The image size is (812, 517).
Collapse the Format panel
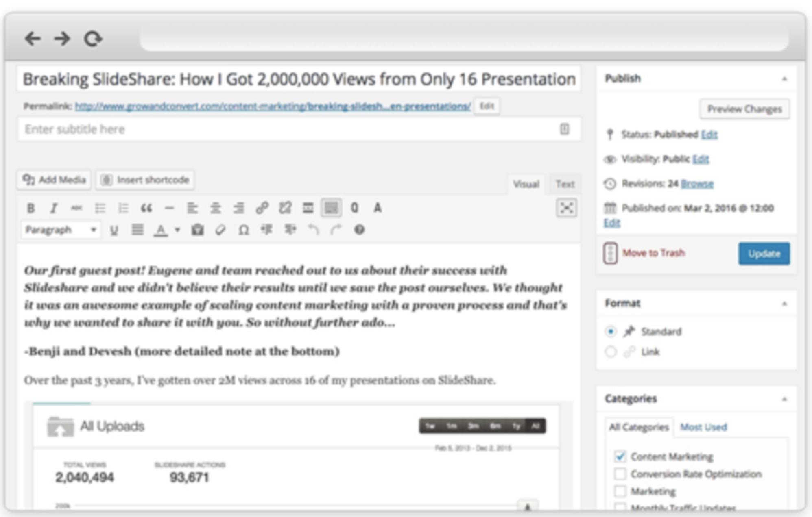785,304
